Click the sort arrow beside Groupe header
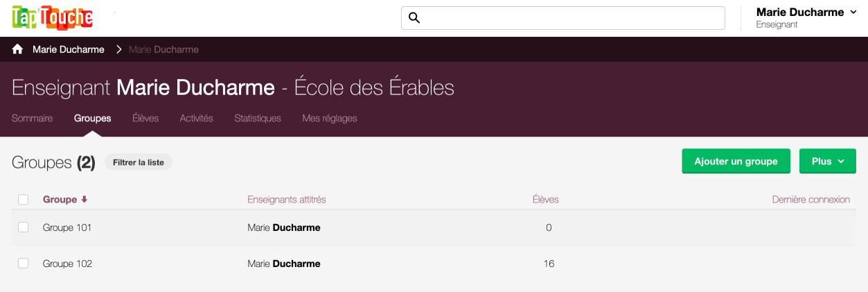Screen dimensions: 868x292 [x=85, y=200]
